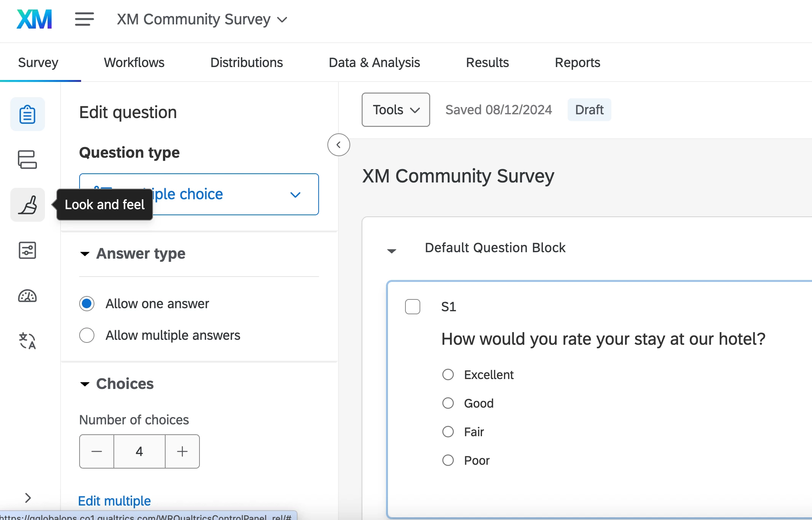This screenshot has height=520, width=812.
Task: Check the S1 question checkbox
Action: [413, 307]
